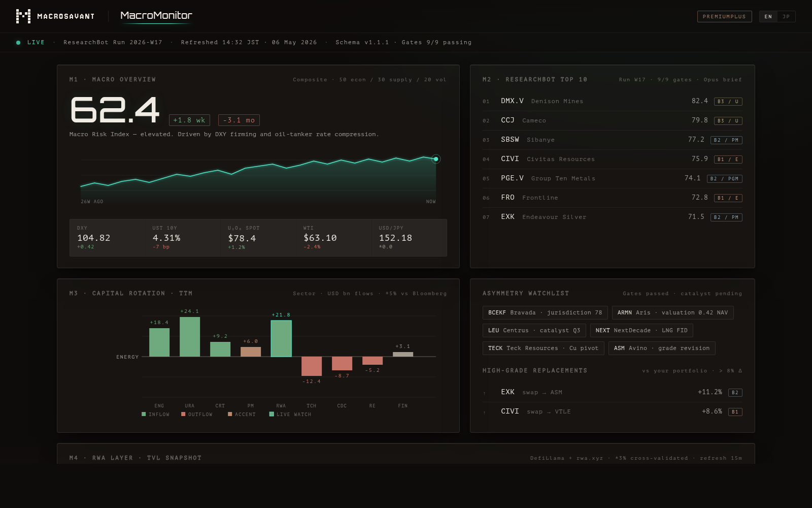Select the WTI $63.10 tile

tap(334, 238)
